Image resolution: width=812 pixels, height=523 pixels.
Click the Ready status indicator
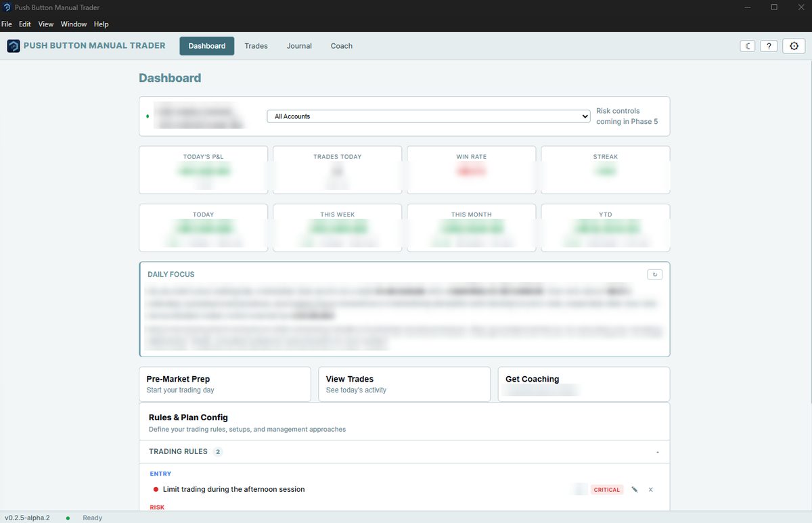tap(92, 518)
